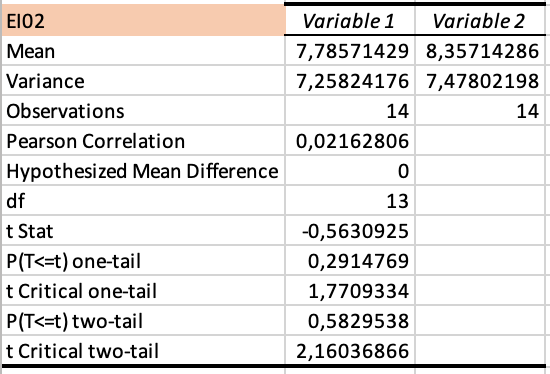Click the Observations label cell
550x374 pixels.
[143, 111]
